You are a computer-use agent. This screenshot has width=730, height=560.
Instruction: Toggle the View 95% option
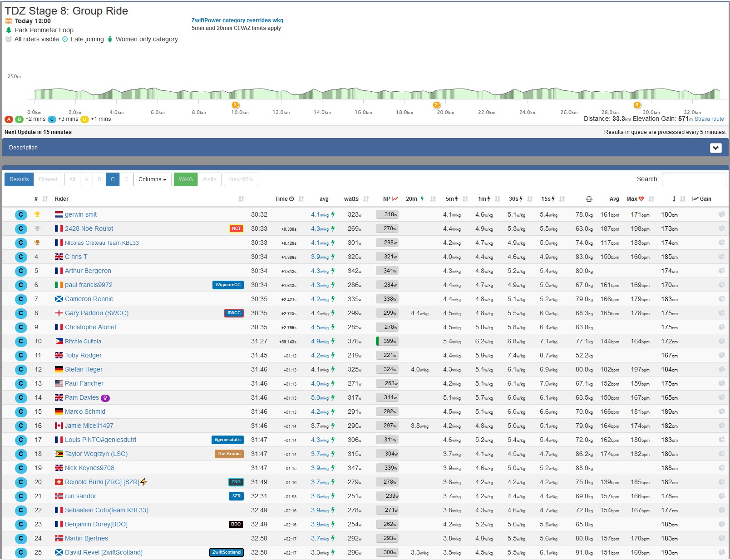tap(241, 179)
